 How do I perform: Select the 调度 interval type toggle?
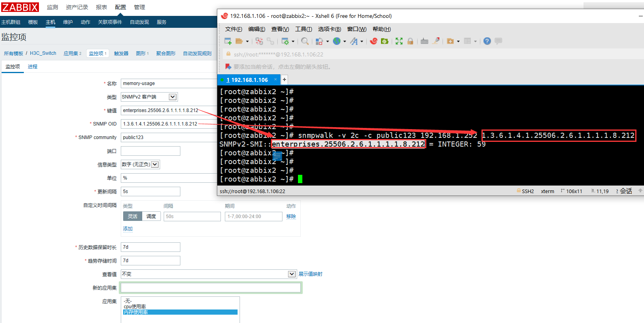click(151, 216)
